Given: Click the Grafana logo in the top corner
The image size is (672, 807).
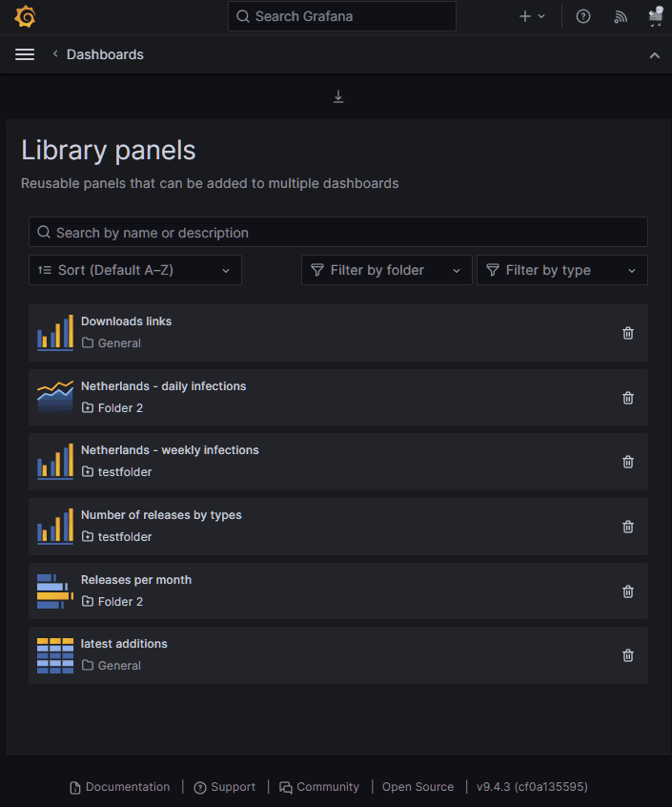Looking at the screenshot, I should [24, 16].
